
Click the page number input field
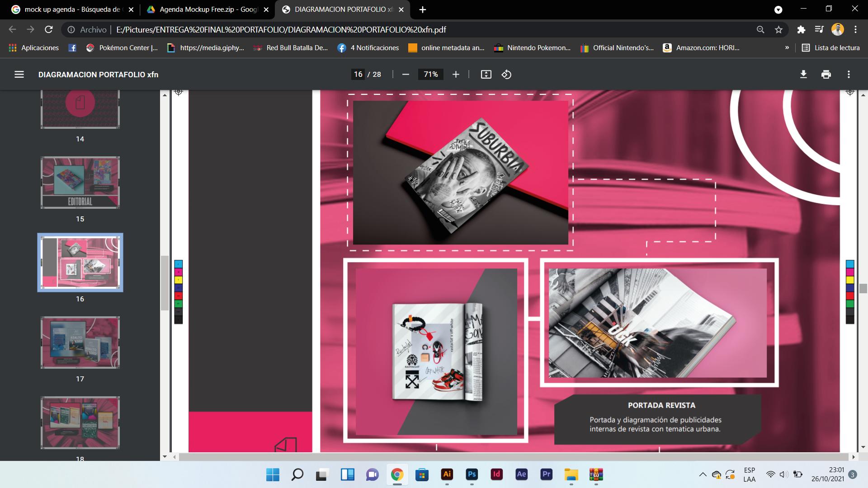[x=358, y=75]
